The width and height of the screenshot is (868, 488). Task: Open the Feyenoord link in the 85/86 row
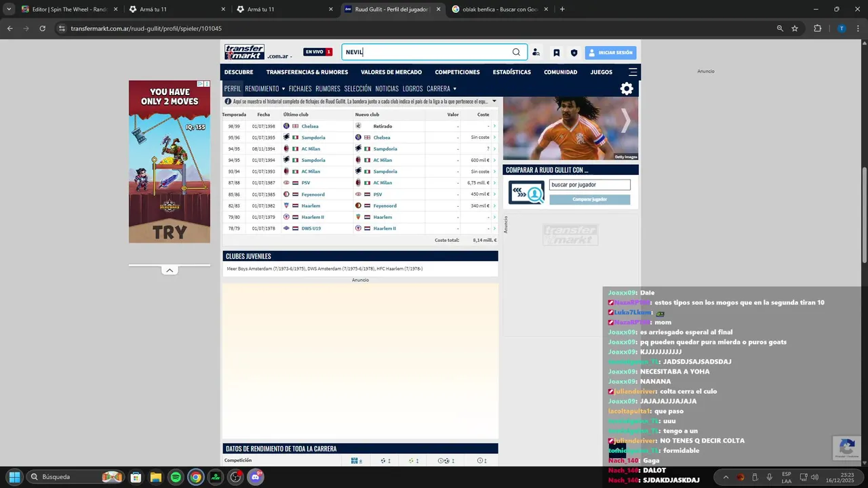tap(313, 195)
